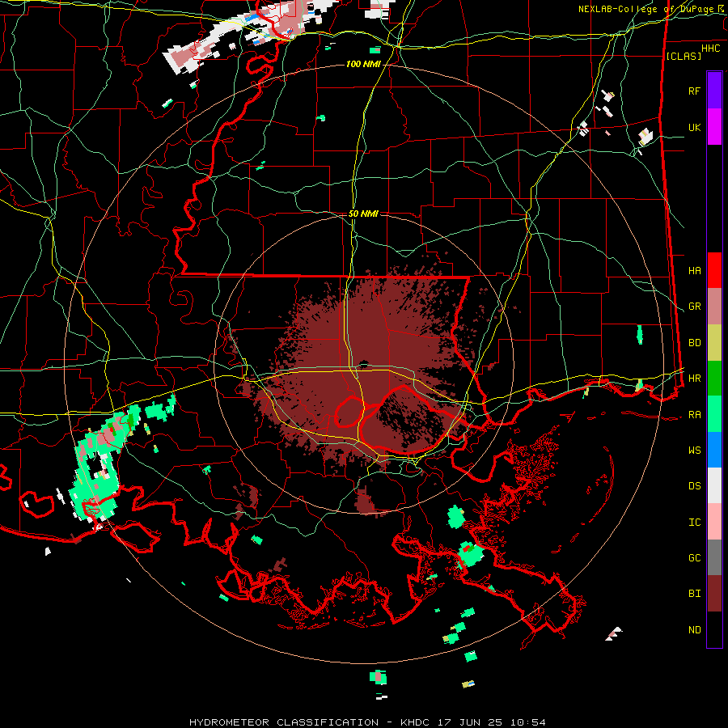Screen dimensions: 728x728
Task: Click the KHDC station identifier
Action: [x=415, y=722]
